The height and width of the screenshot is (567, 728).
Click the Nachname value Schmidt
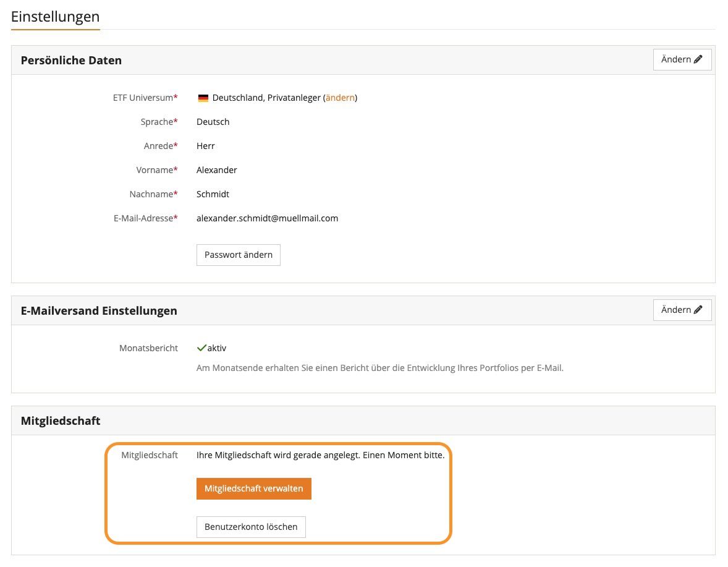click(213, 194)
